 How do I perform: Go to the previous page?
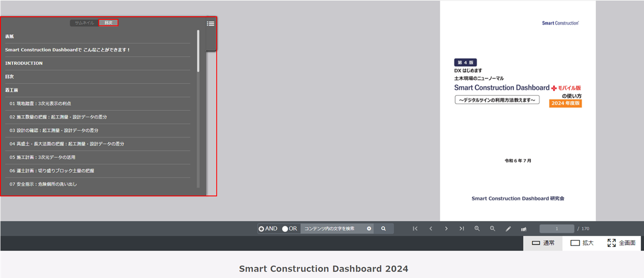431,229
